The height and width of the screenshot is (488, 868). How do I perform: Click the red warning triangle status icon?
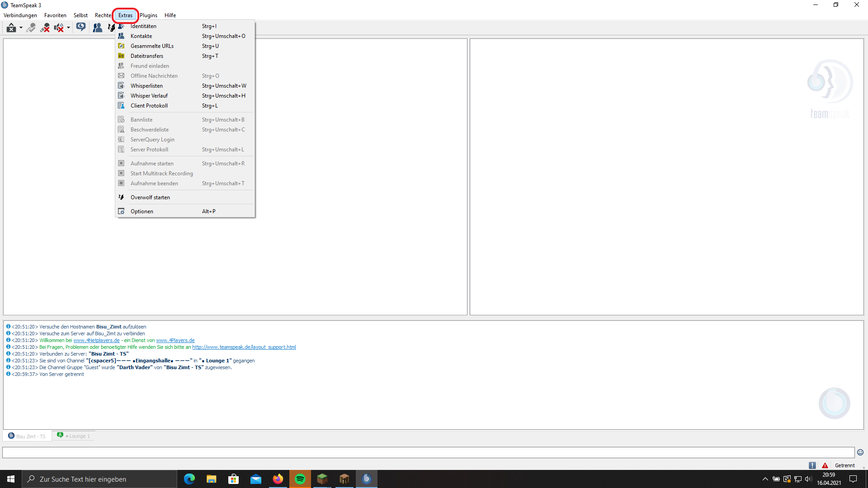pyautogui.click(x=825, y=465)
